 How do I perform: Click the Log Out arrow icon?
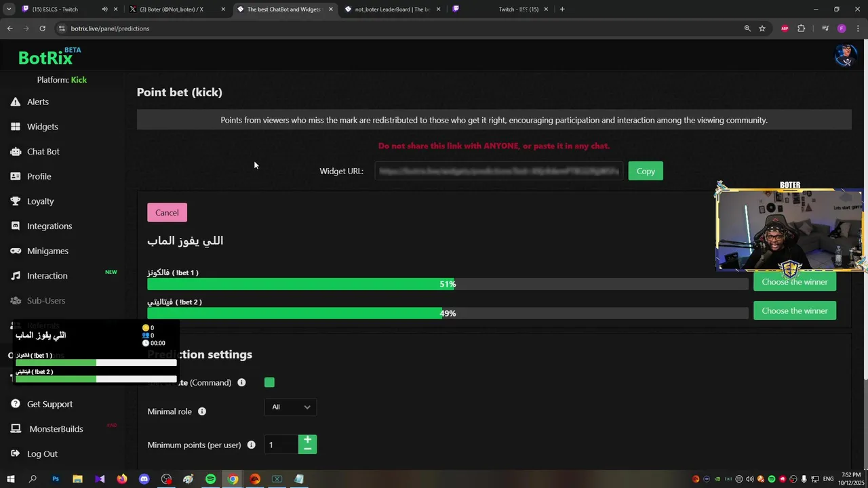pyautogui.click(x=15, y=454)
